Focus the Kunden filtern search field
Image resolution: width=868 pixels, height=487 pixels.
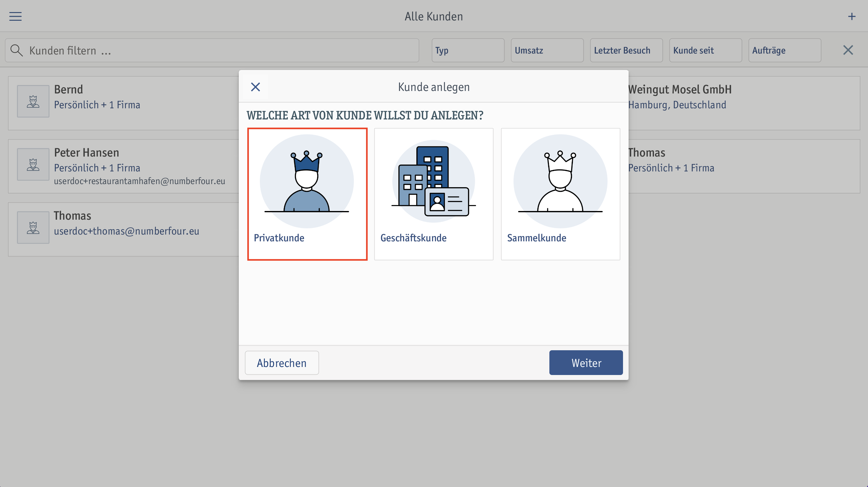point(212,50)
